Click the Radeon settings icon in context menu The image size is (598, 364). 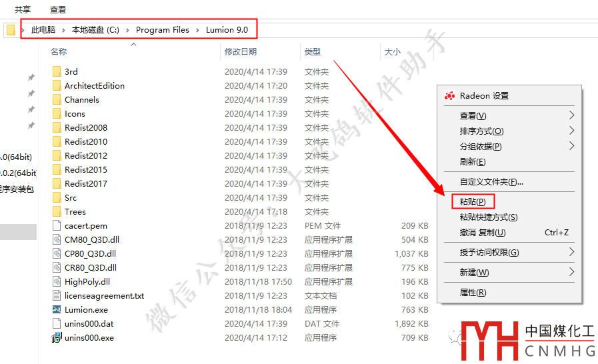[450, 96]
